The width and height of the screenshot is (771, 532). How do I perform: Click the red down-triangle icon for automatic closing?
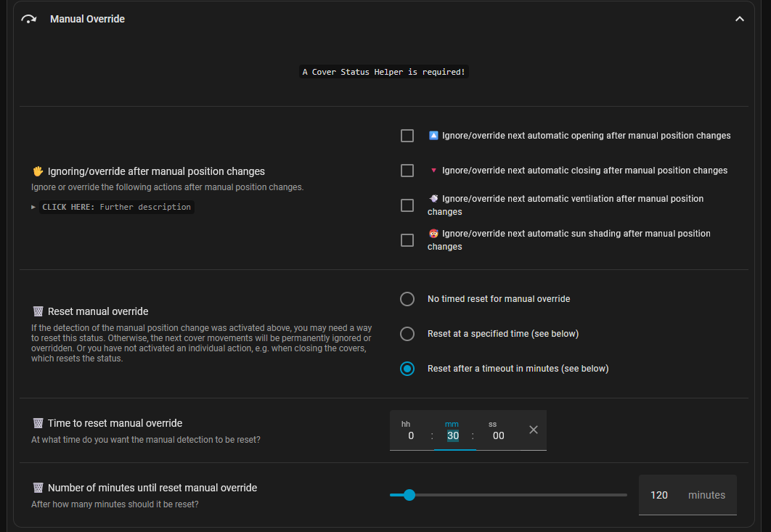[433, 171]
